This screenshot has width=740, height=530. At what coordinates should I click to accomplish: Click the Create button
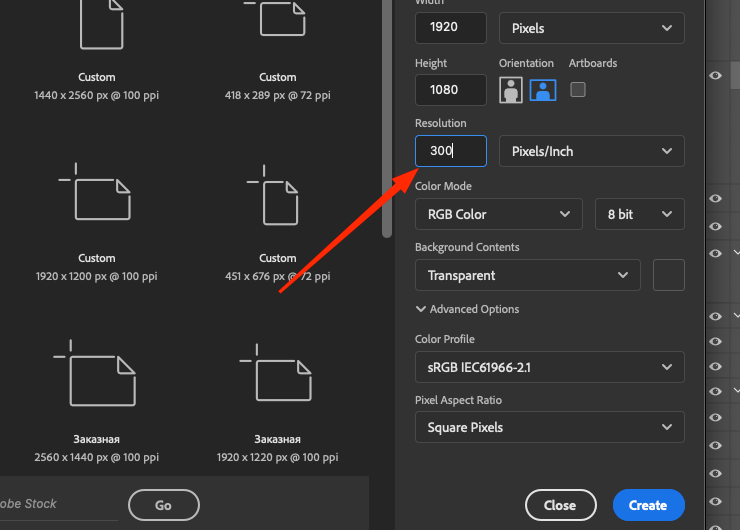648,505
